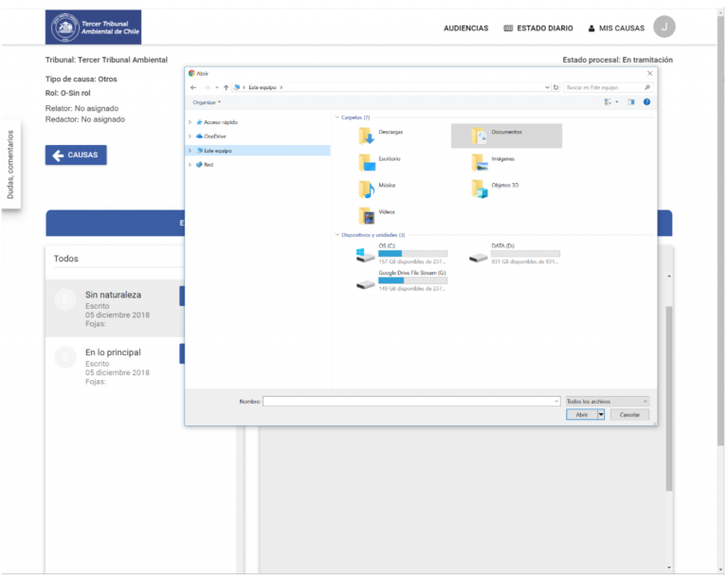
Task: Click the Cancelar button
Action: (x=629, y=415)
